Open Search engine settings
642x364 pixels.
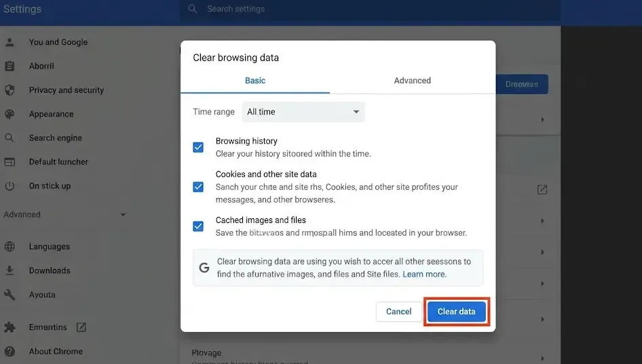click(x=55, y=138)
